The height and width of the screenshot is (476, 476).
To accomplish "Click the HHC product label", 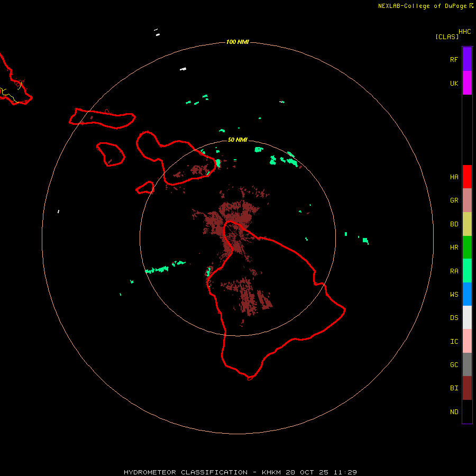I will (x=465, y=32).
